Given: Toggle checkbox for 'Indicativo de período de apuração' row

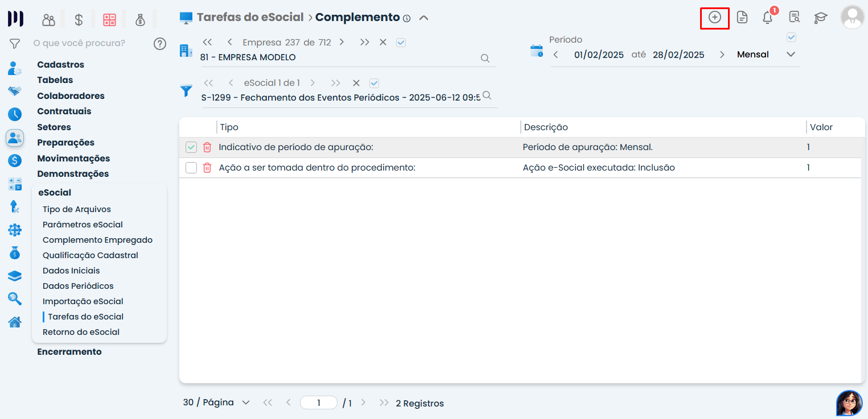Looking at the screenshot, I should [x=191, y=147].
